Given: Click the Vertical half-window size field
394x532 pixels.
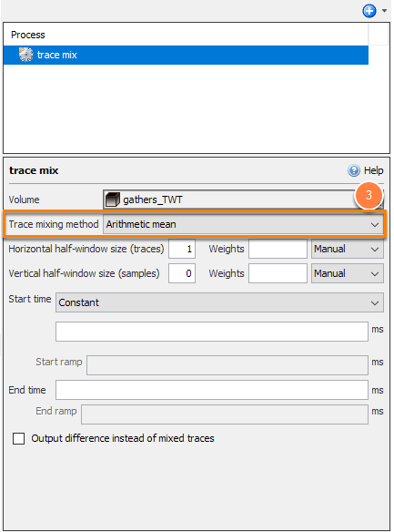Looking at the screenshot, I should [x=182, y=273].
